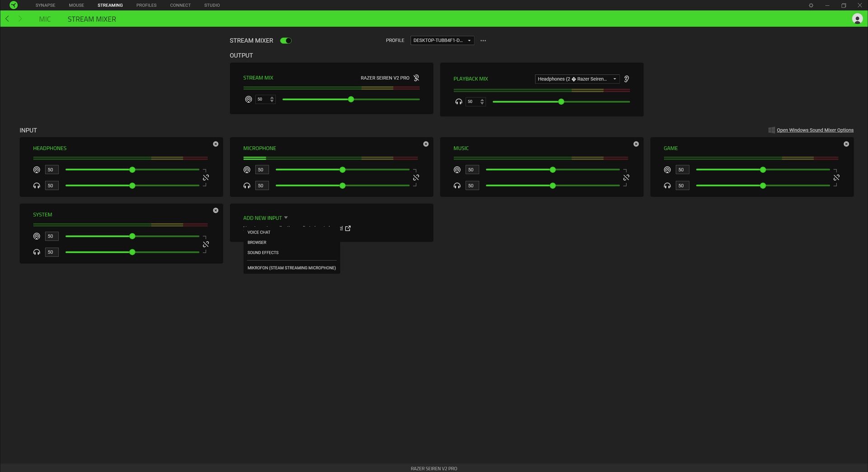Remove the Game input channel
Screen dimensions: 868x472
(x=846, y=144)
